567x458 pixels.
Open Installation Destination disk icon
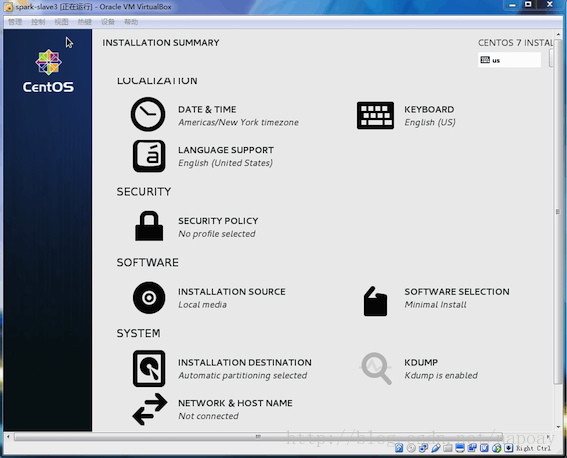149,368
